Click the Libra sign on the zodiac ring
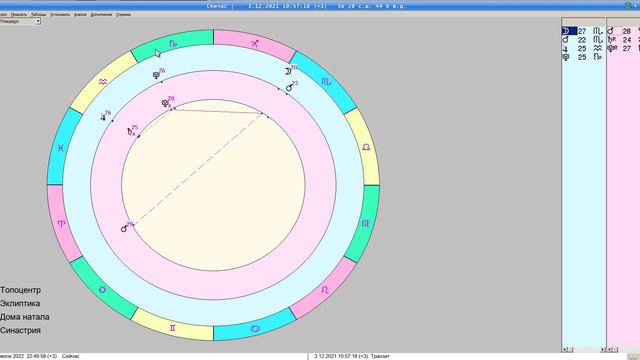 366,147
